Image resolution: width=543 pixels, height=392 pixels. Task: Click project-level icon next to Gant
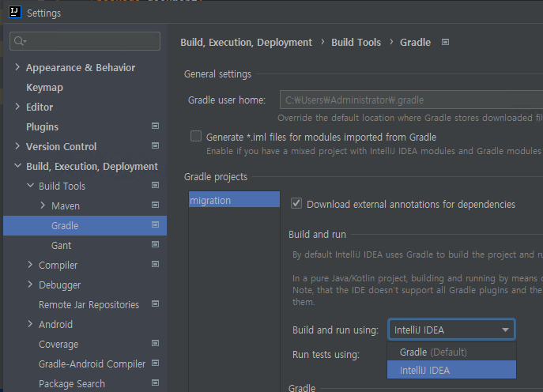pos(155,244)
